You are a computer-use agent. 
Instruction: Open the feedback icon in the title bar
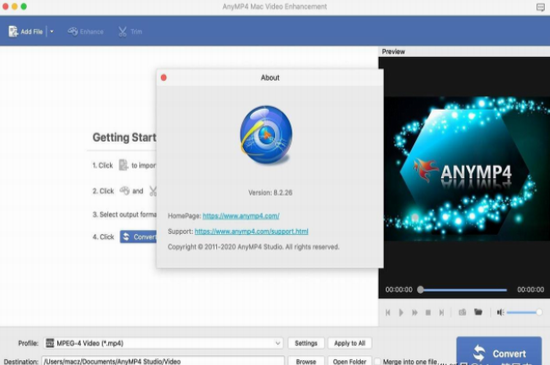pos(541,7)
